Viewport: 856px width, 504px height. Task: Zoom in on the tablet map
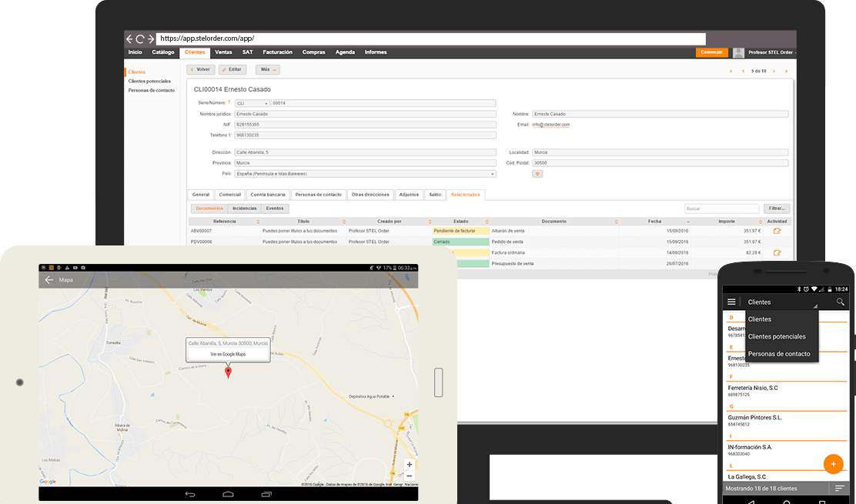[x=410, y=465]
